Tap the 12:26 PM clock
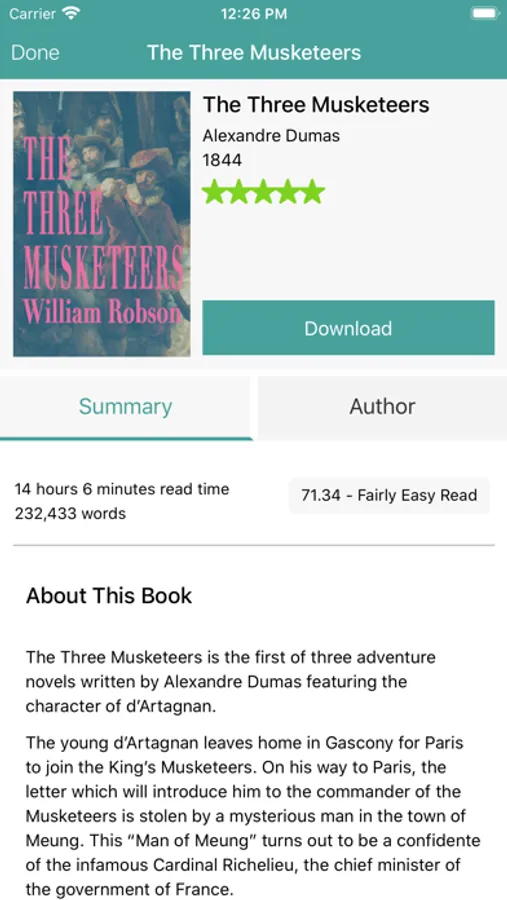Screen dimensions: 507x900 254,14
